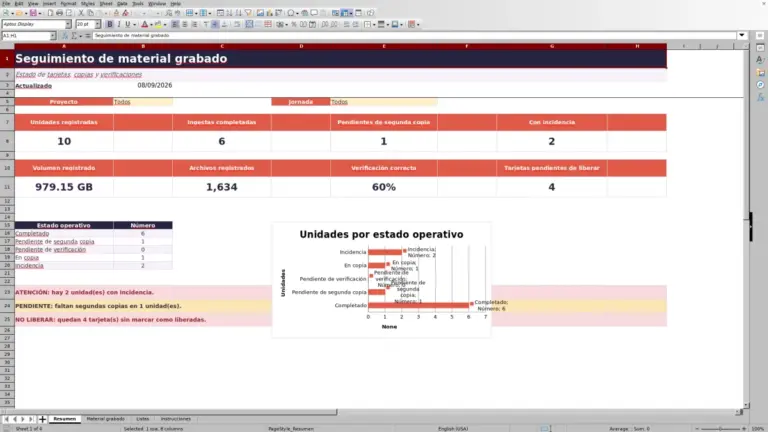
Task: Toggle Italic formatting
Action: pos(119,24)
